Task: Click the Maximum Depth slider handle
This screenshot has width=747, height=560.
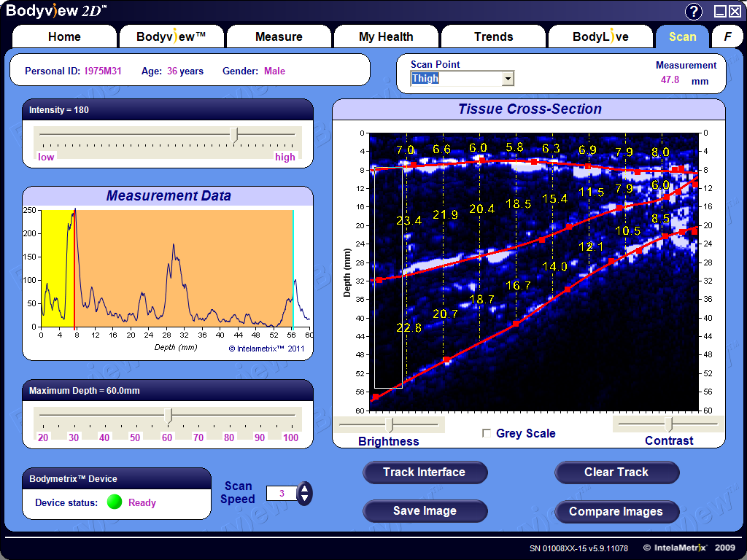Action: 168,416
